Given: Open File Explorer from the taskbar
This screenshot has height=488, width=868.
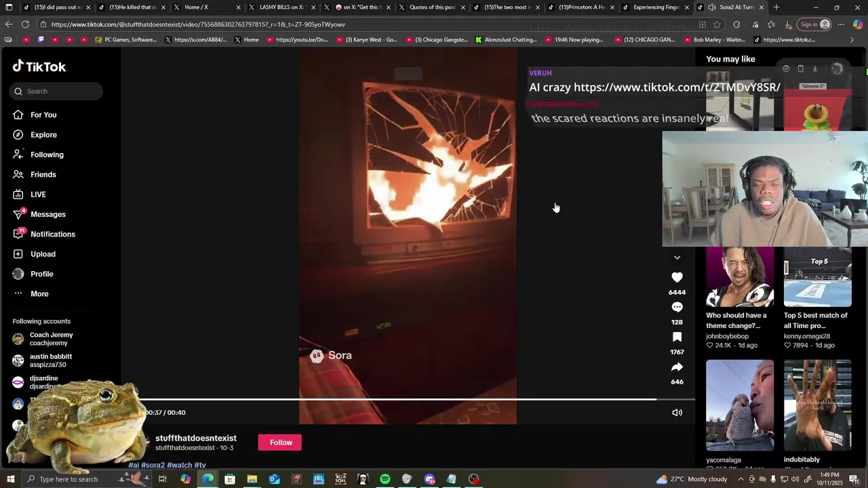Looking at the screenshot, I should [252, 479].
